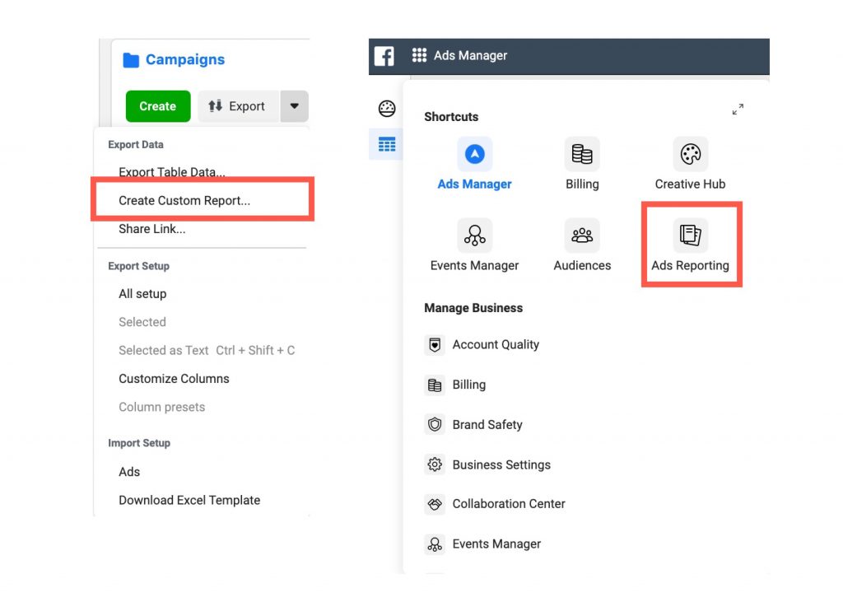Select All setup under Export Setup

(x=142, y=294)
